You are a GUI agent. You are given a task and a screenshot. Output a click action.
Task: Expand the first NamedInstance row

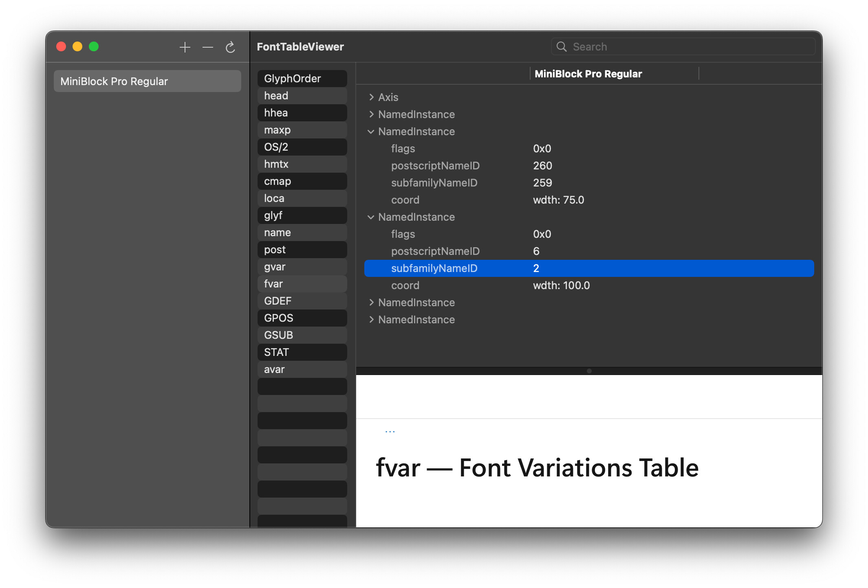pos(371,114)
